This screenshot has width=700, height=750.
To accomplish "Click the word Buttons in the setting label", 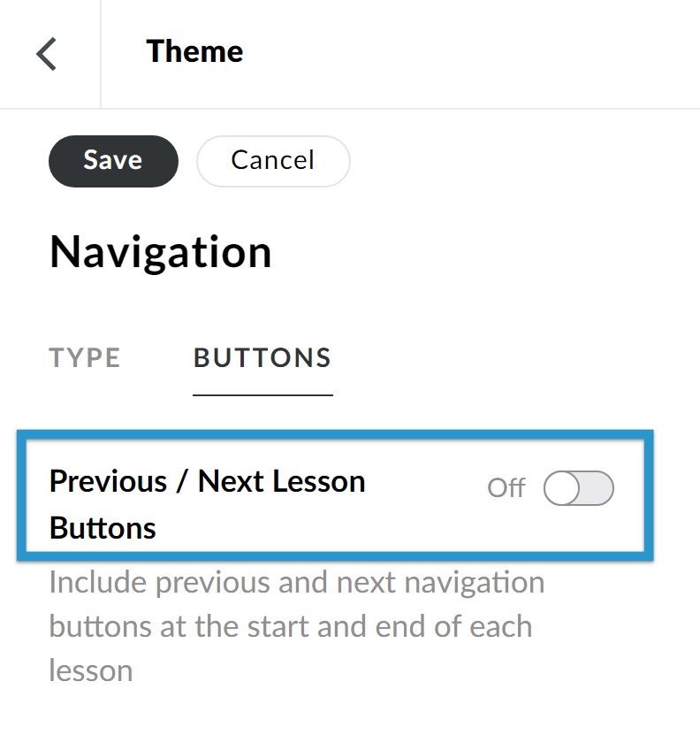I will pyautogui.click(x=103, y=528).
